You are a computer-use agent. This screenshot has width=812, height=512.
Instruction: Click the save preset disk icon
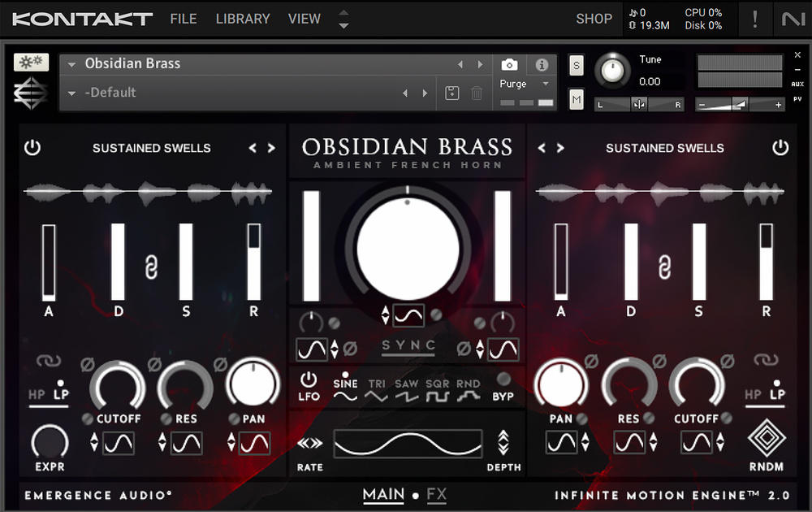(x=452, y=93)
